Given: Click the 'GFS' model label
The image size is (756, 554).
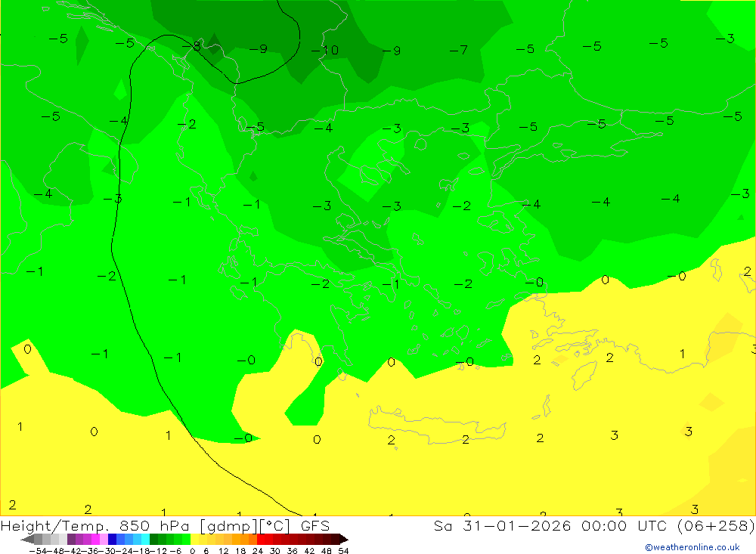Looking at the screenshot, I should tap(315, 525).
